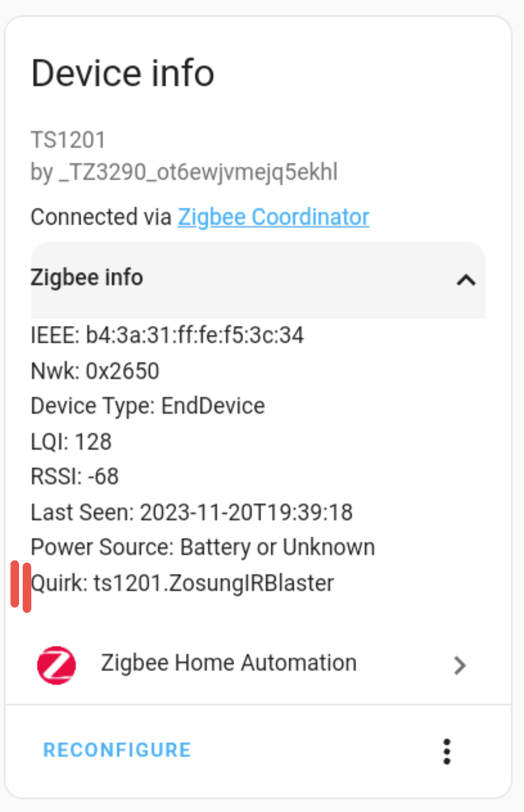Image resolution: width=524 pixels, height=812 pixels.
Task: Select the Nwk 0x2650 value
Action: (x=95, y=370)
